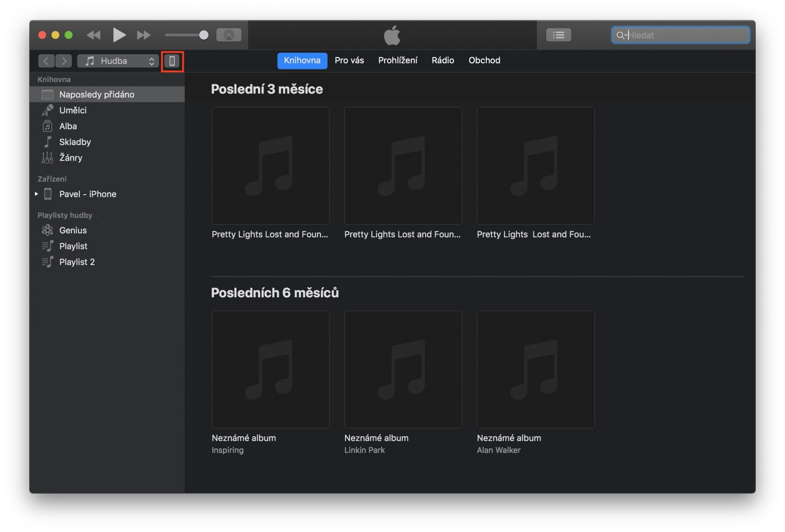Select Žánry in the sidebar
Image resolution: width=785 pixels, height=532 pixels.
click(71, 157)
